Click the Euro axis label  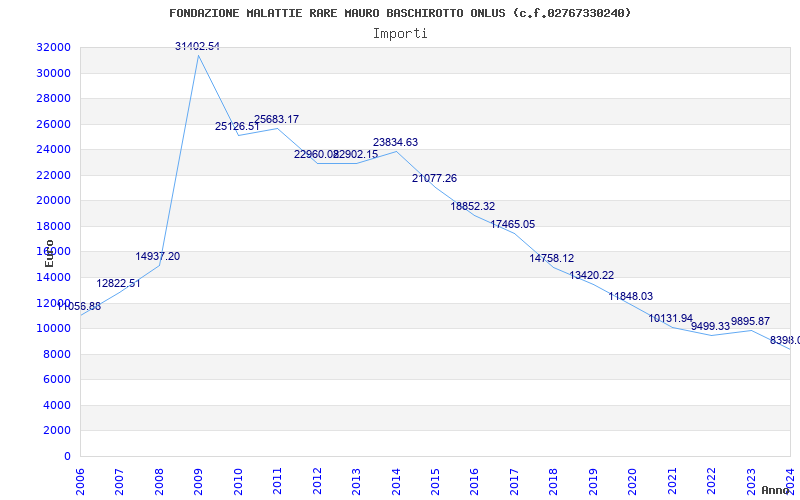(x=49, y=254)
